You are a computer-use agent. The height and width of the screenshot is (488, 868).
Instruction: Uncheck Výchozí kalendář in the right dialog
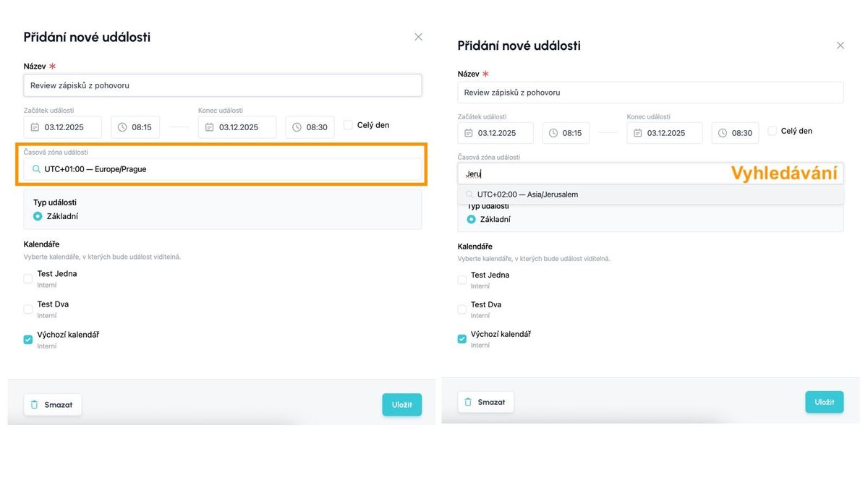(x=462, y=338)
